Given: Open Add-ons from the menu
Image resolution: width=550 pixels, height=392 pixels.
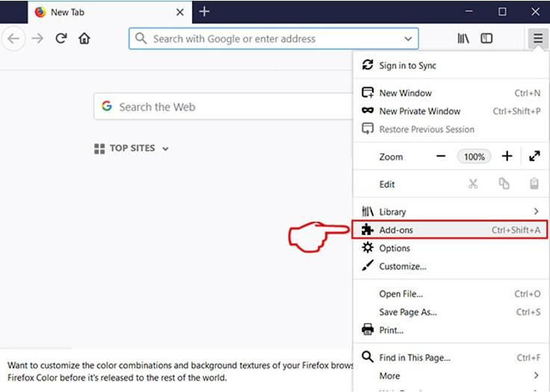Looking at the screenshot, I should tap(450, 230).
